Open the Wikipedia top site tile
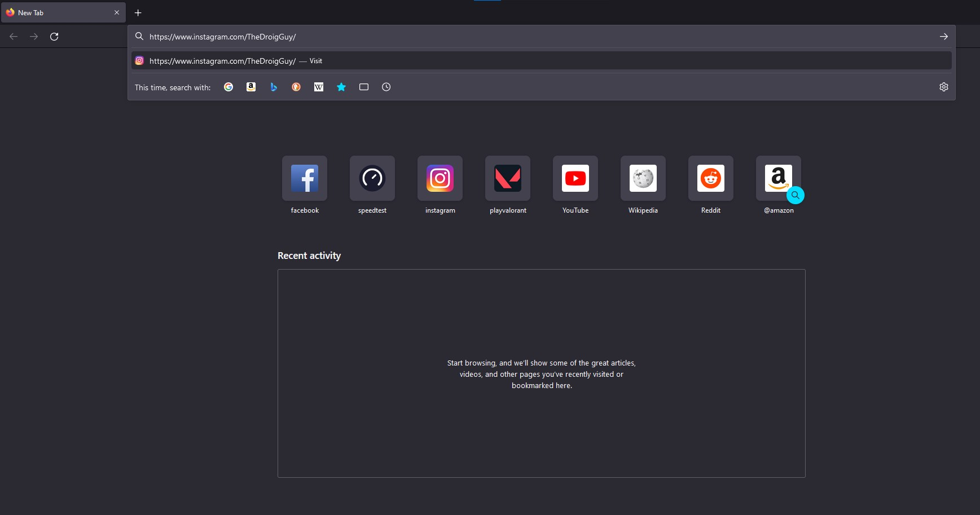The image size is (980, 515). tap(643, 178)
